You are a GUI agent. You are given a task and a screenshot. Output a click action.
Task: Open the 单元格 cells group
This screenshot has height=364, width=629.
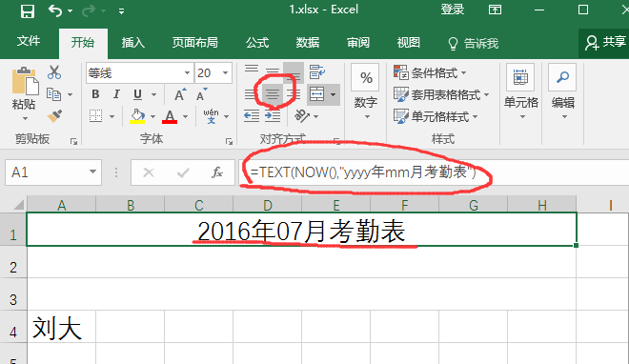tap(520, 92)
